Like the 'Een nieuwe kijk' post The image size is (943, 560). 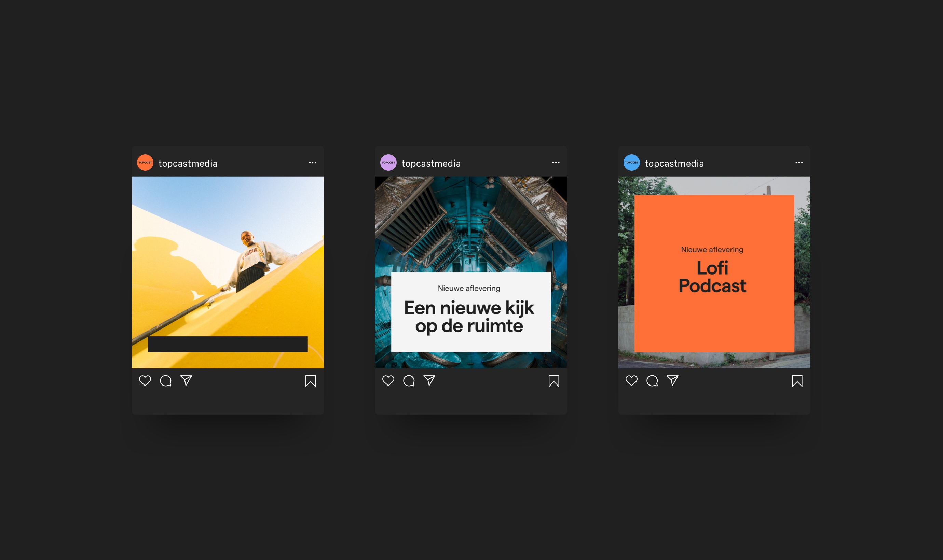click(388, 380)
